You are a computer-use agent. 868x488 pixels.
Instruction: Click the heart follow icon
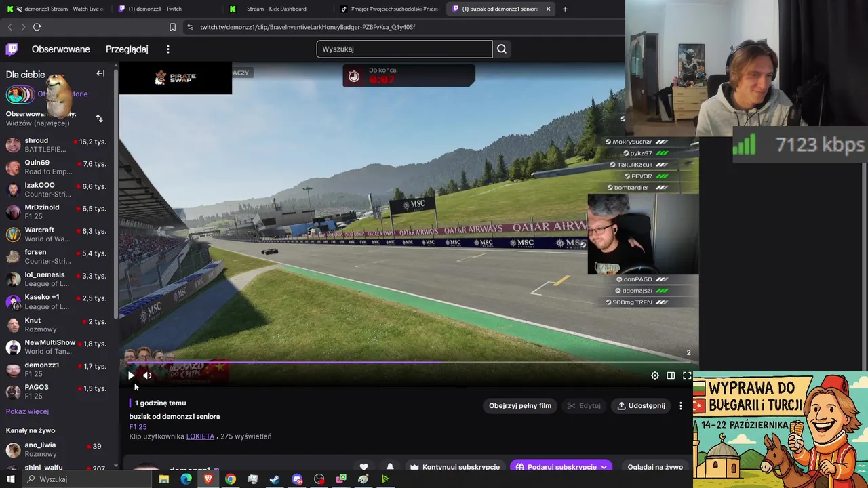click(364, 467)
